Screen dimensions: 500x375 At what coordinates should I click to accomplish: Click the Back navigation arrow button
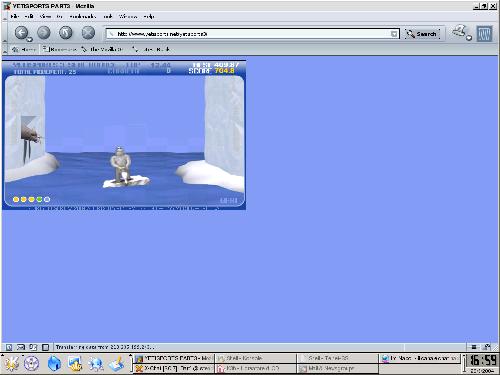tap(22, 33)
